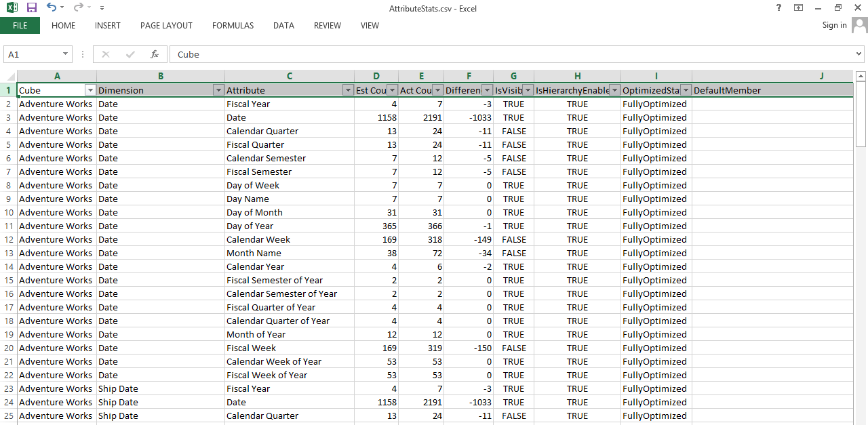Select FullyOptimized cell in Fiscal Week row
Screen dimensions: 868x425
click(x=656, y=348)
